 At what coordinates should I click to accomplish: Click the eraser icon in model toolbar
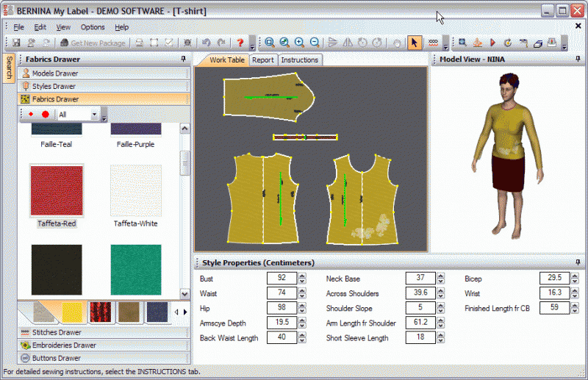click(x=538, y=43)
